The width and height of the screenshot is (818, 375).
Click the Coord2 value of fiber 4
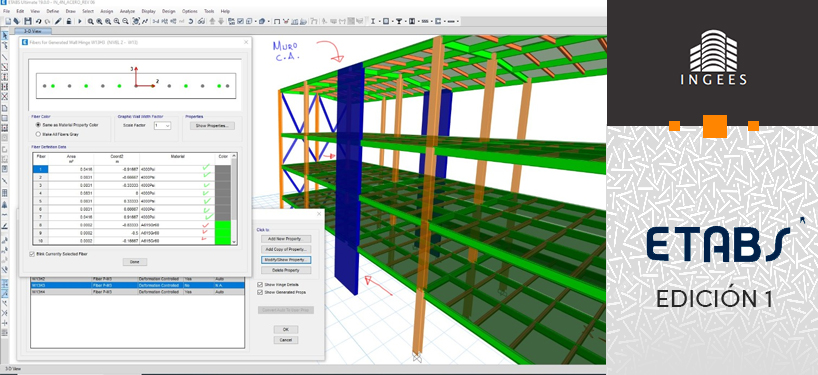[116, 193]
